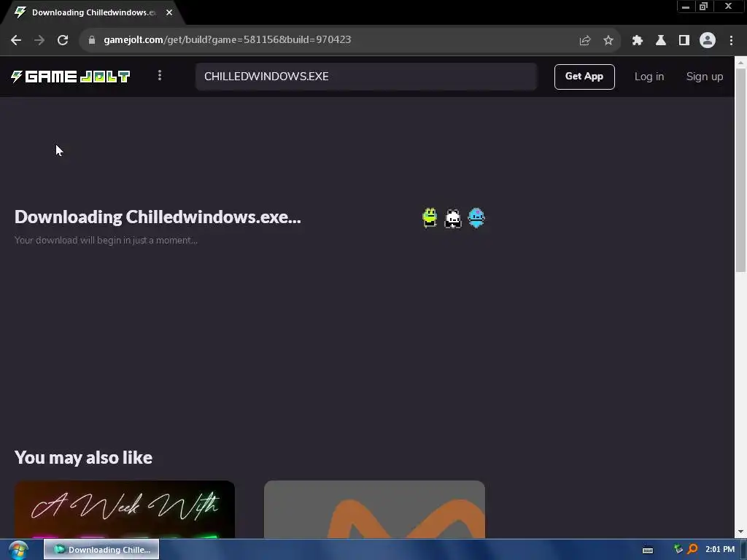This screenshot has height=560, width=747.
Task: Toggle the browser side panel icon
Action: (684, 41)
